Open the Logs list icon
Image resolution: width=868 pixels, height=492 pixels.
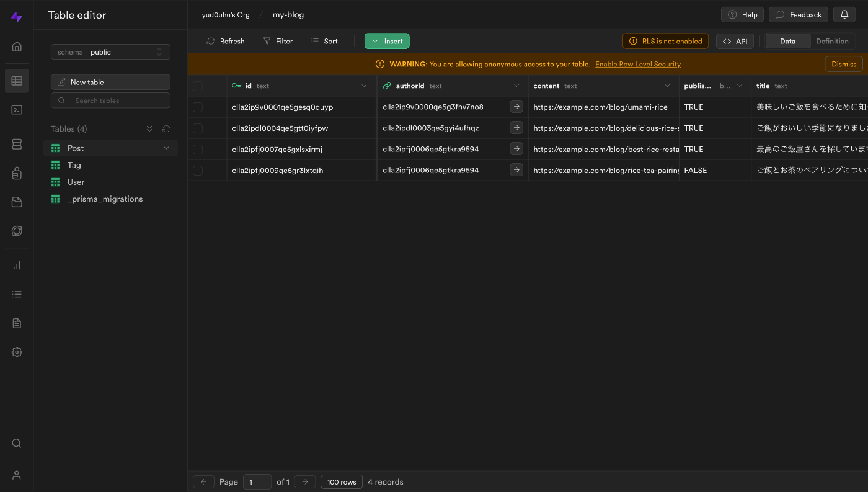[x=17, y=294]
